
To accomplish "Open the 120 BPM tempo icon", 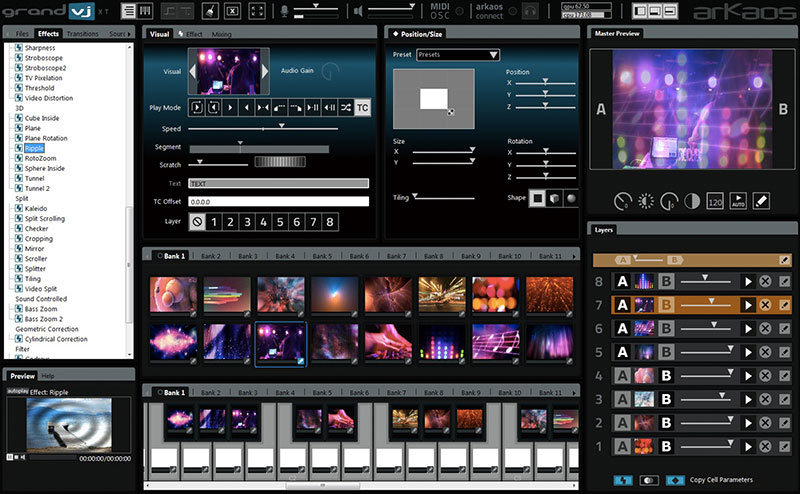I will [x=715, y=201].
